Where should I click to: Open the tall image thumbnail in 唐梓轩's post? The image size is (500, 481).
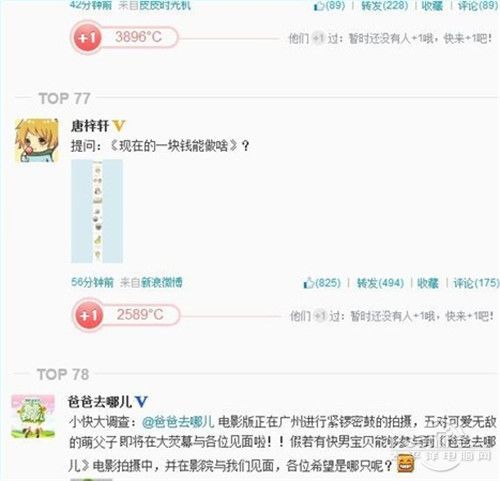tap(97, 211)
